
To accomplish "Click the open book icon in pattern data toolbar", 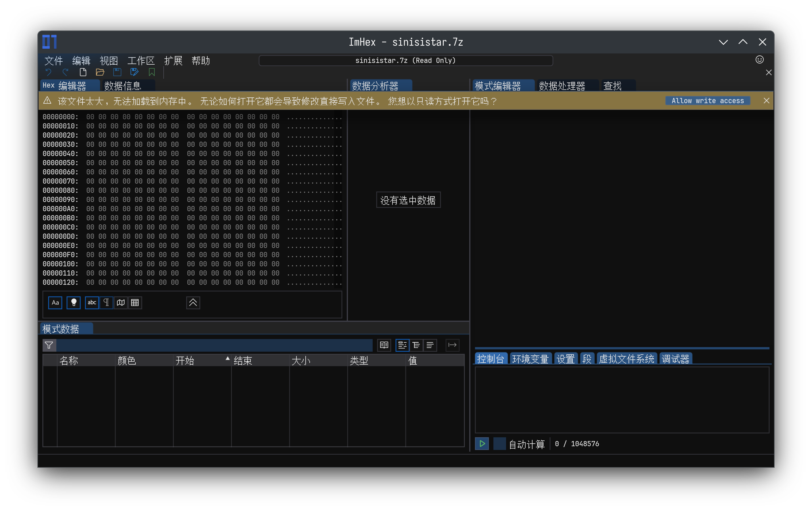I will coord(384,345).
